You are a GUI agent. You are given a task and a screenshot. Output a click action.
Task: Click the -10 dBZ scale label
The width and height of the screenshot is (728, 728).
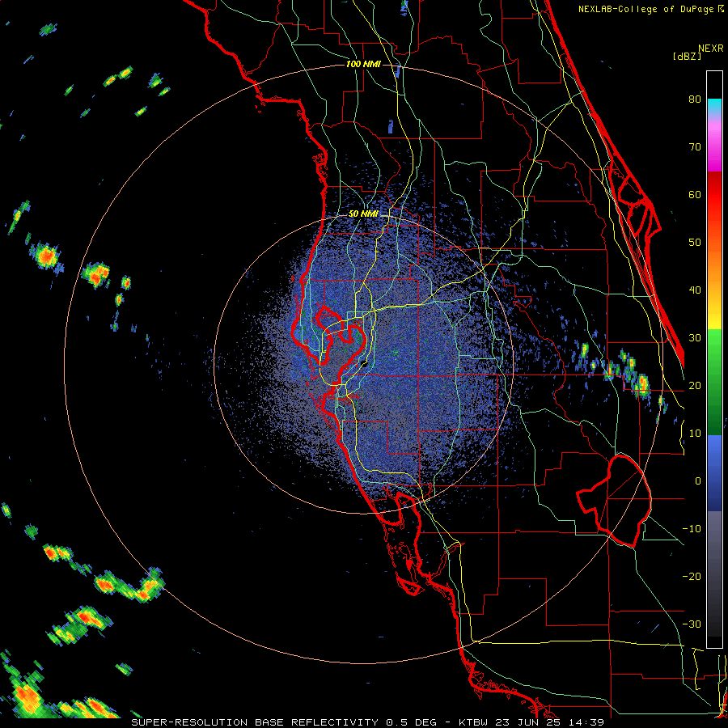(692, 529)
